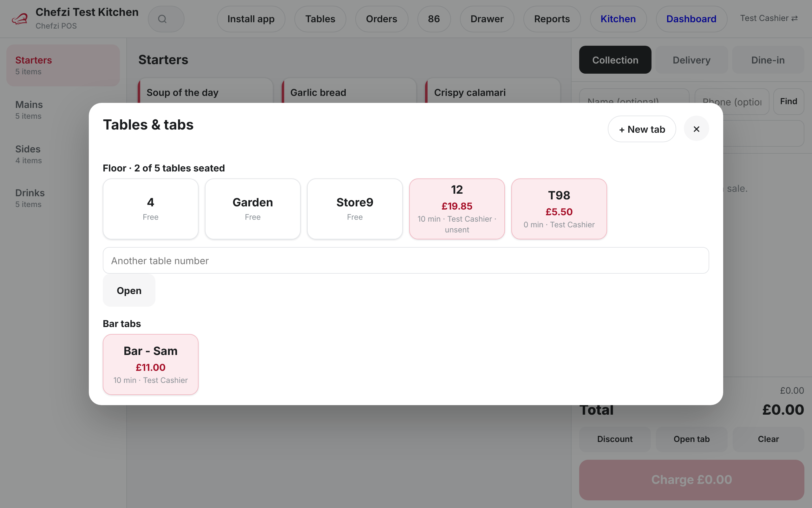This screenshot has height=508, width=812.
Task: Select the Collection order type
Action: click(615, 60)
